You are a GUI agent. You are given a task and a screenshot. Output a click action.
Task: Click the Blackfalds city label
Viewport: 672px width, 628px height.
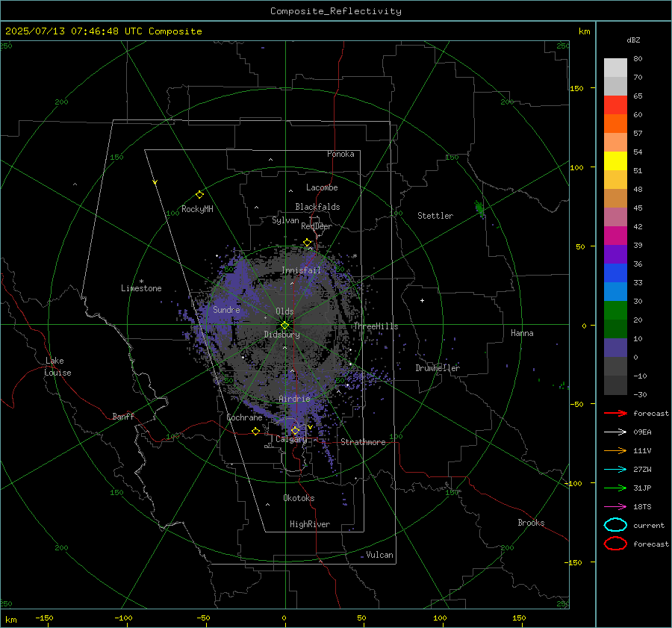317,207
